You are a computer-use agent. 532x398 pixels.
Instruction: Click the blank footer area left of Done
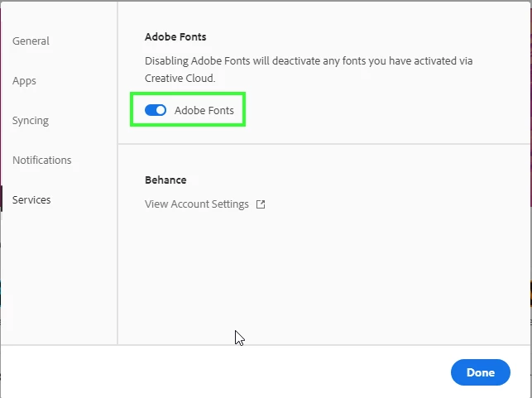pyautogui.click(x=224, y=372)
